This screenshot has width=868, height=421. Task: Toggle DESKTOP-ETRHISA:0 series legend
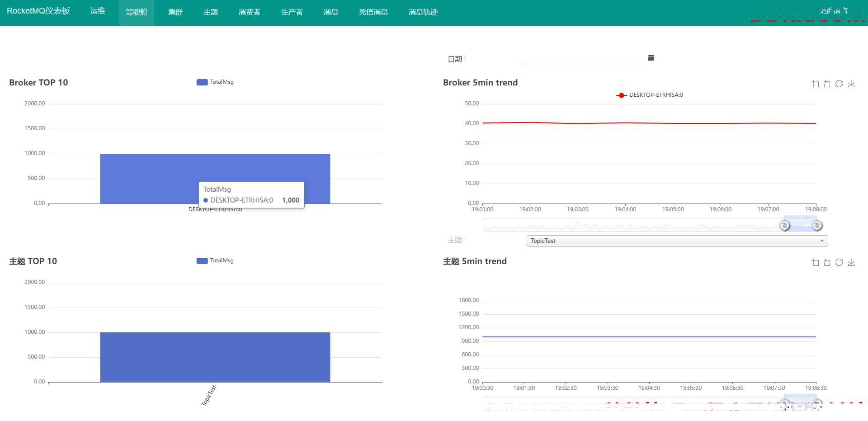[650, 95]
